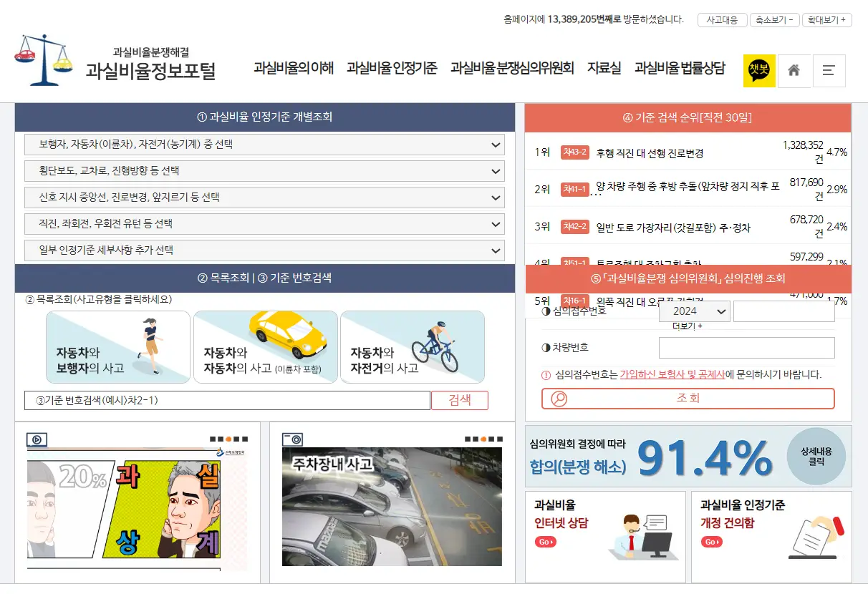Click the 심의접수번호 input field

tap(784, 311)
